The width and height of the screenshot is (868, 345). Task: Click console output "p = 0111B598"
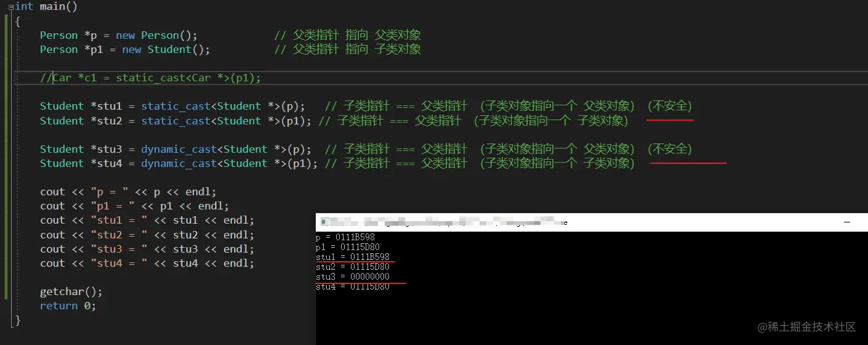(345, 237)
